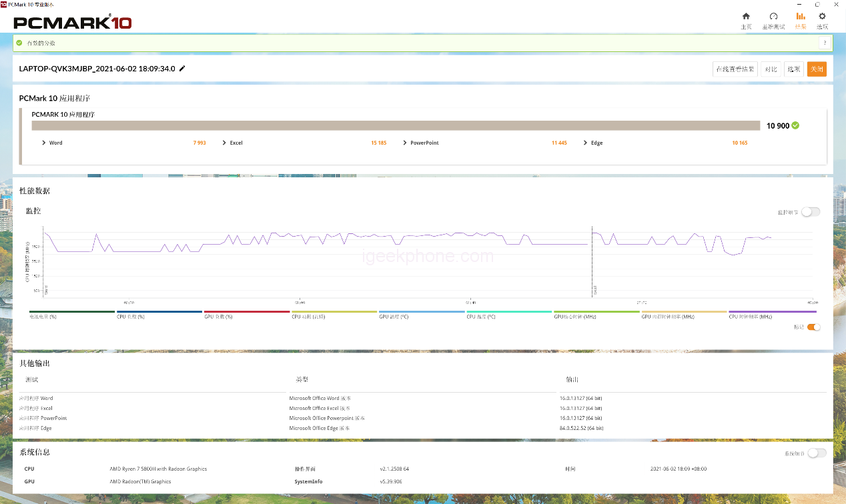
Task: Click the interface version v2.1.2508 64
Action: pos(394,469)
